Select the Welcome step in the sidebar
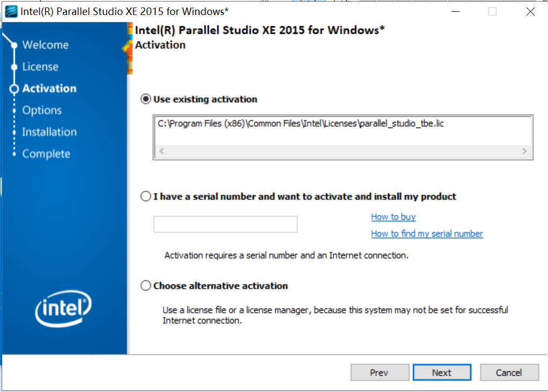The height and width of the screenshot is (392, 548). pos(45,45)
